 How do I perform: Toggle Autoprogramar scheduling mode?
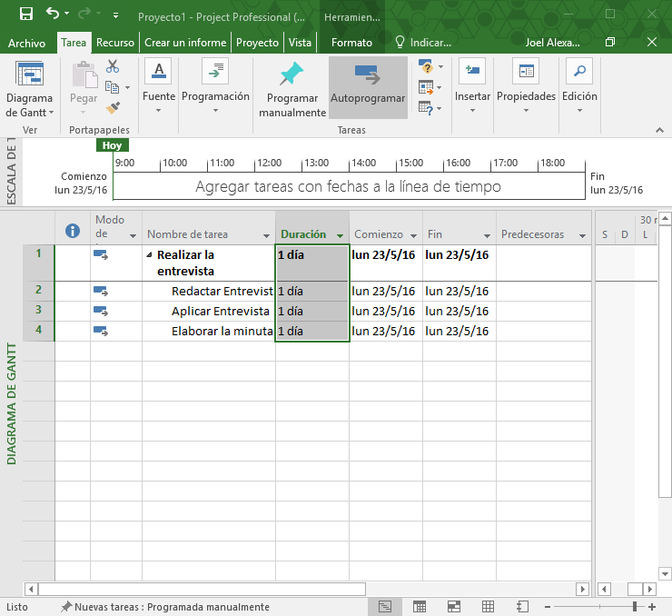[367, 87]
